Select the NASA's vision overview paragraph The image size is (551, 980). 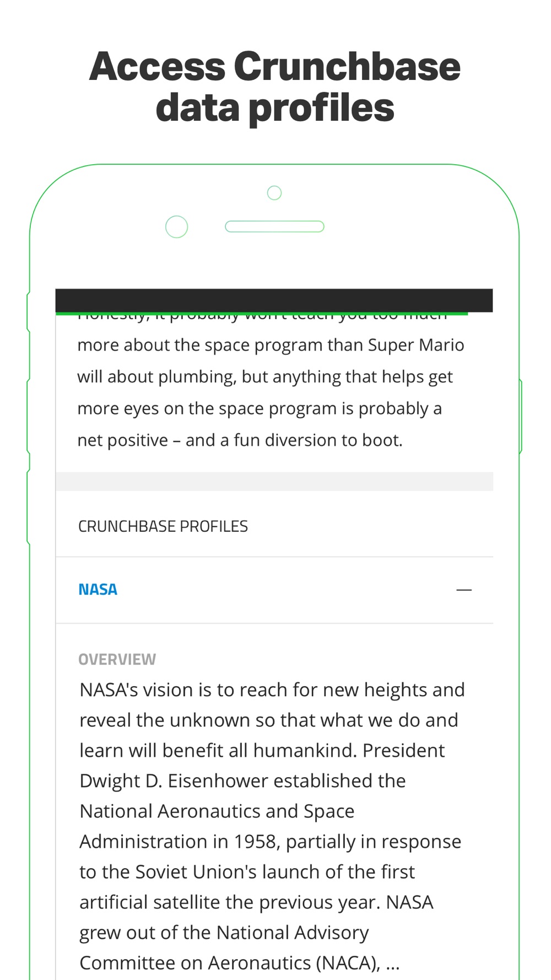[272, 826]
